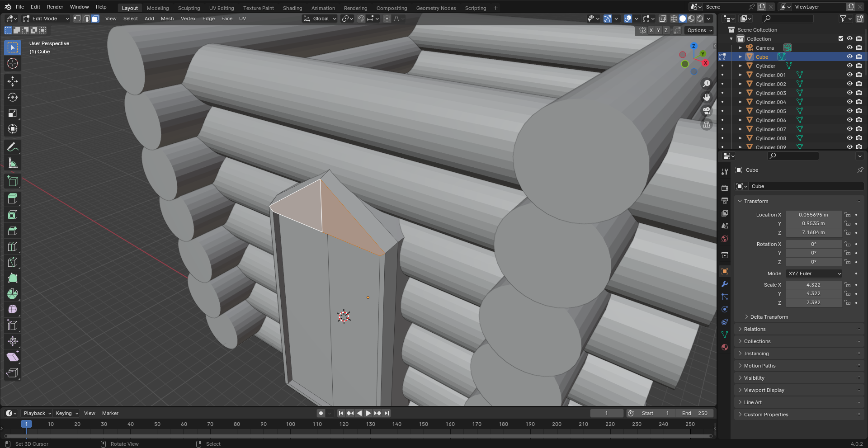Open the Edit Mode dropdown

coord(46,19)
